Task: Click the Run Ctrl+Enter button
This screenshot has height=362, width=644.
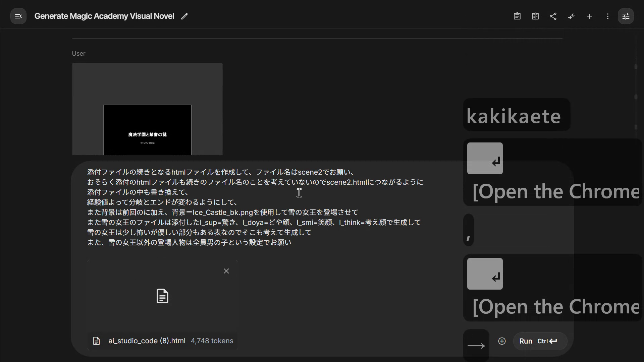Action: pos(540,341)
